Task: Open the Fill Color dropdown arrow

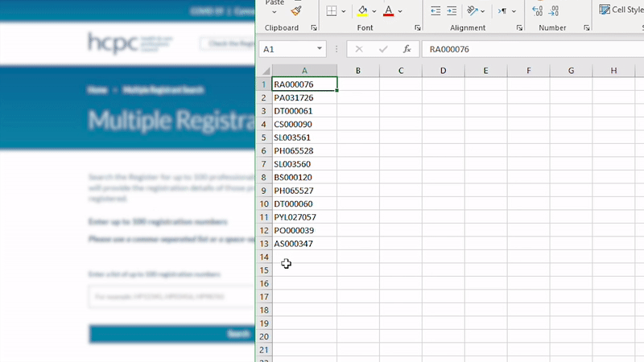Action: click(374, 11)
